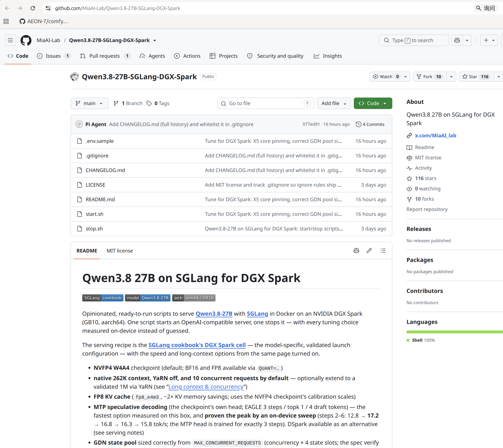The width and height of the screenshot is (503, 448).
Task: Go to GitHub home via Octocat logo
Action: click(x=26, y=40)
